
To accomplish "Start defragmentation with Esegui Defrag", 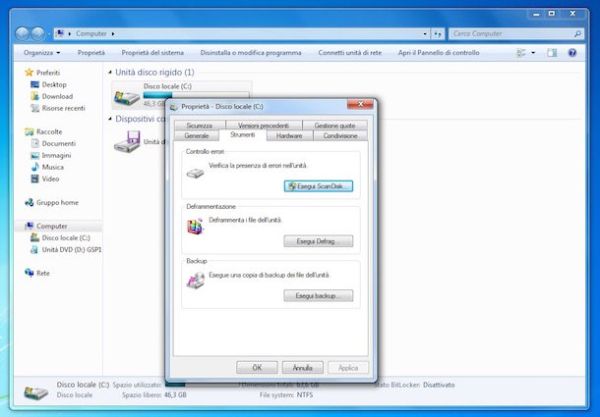I will (x=318, y=241).
